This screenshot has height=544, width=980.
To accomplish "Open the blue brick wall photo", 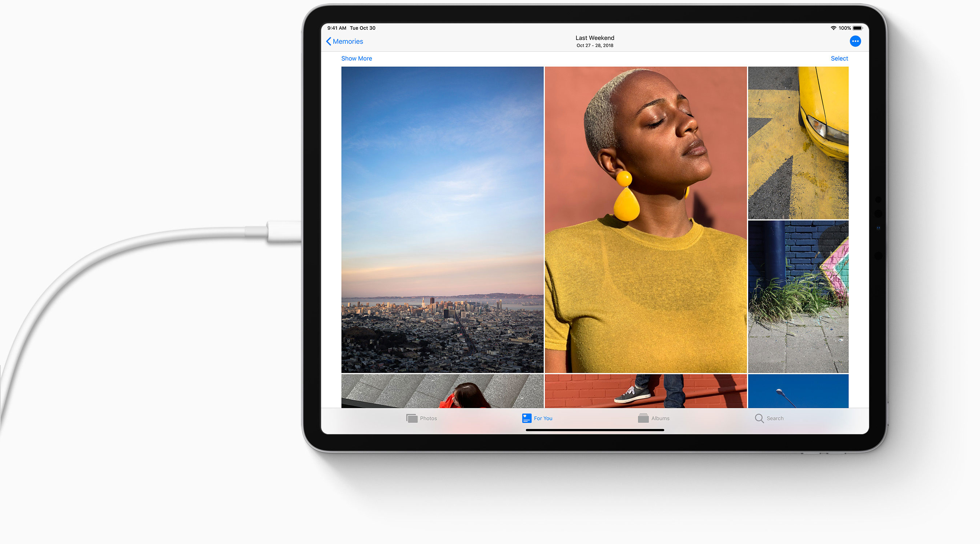I will pyautogui.click(x=798, y=297).
